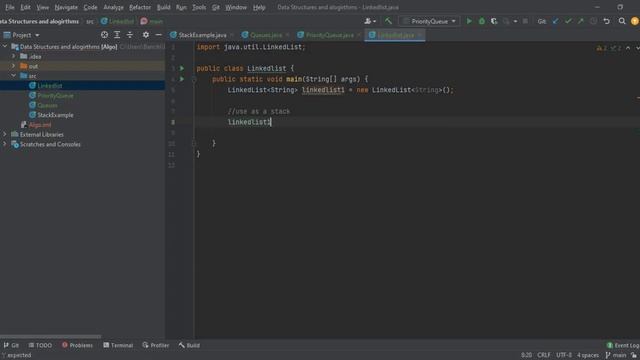
Task: Switch to Queues.java tab
Action: pyautogui.click(x=266, y=35)
